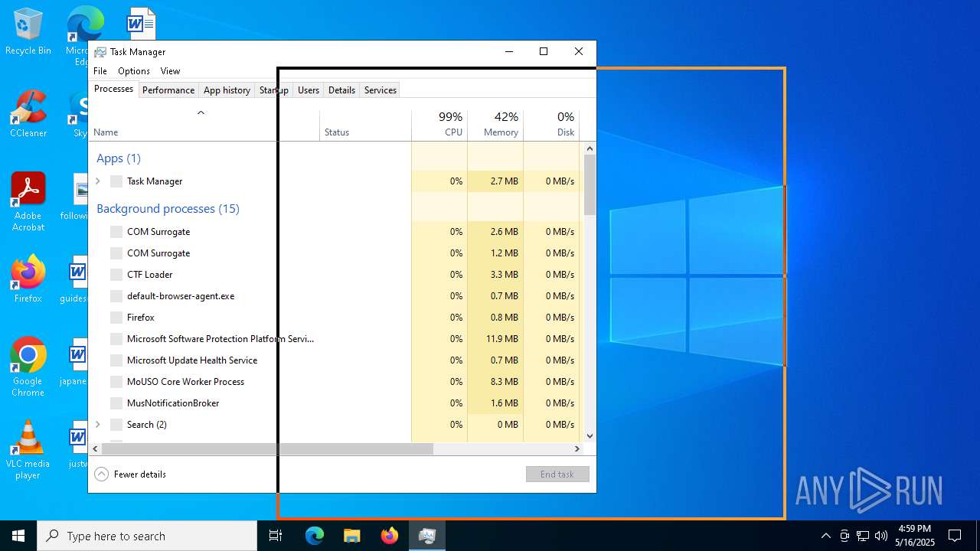The height and width of the screenshot is (551, 980).
Task: Open Word document icon at desktop top
Action: (x=141, y=23)
